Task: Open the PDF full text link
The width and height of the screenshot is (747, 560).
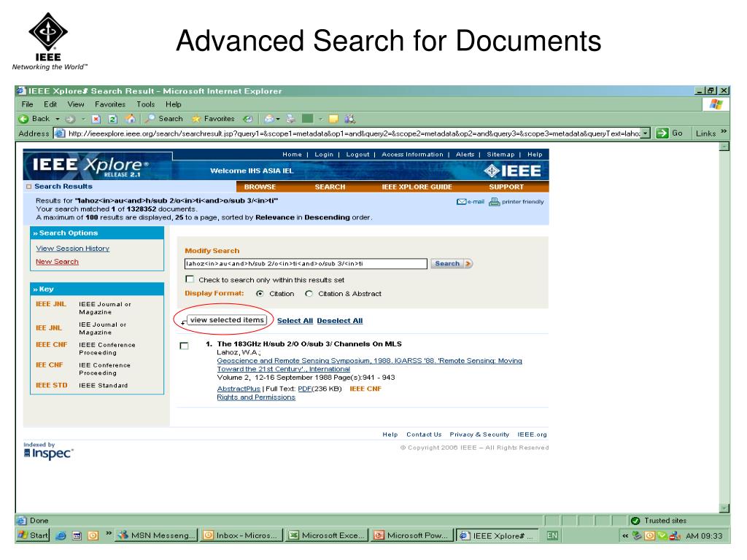Action: tap(305, 389)
